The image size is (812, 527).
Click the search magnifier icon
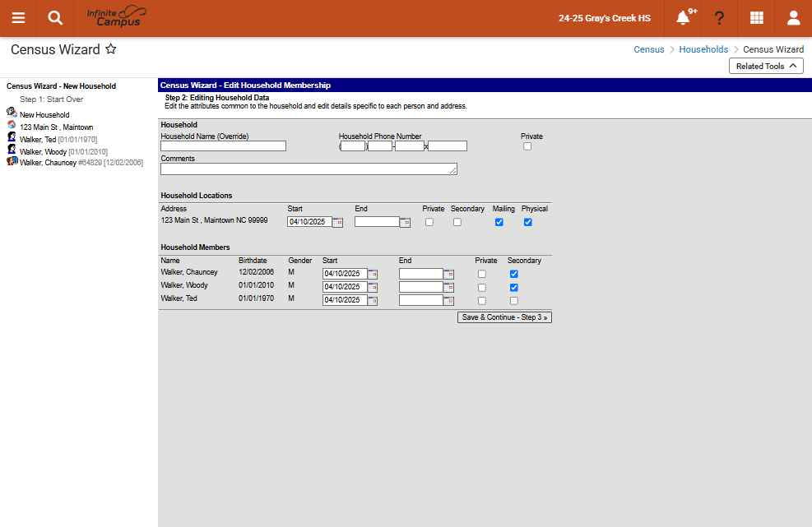click(x=55, y=18)
